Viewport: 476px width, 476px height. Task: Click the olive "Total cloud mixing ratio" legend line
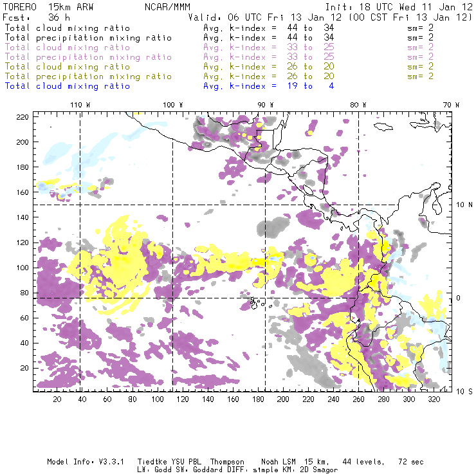[x=68, y=67]
